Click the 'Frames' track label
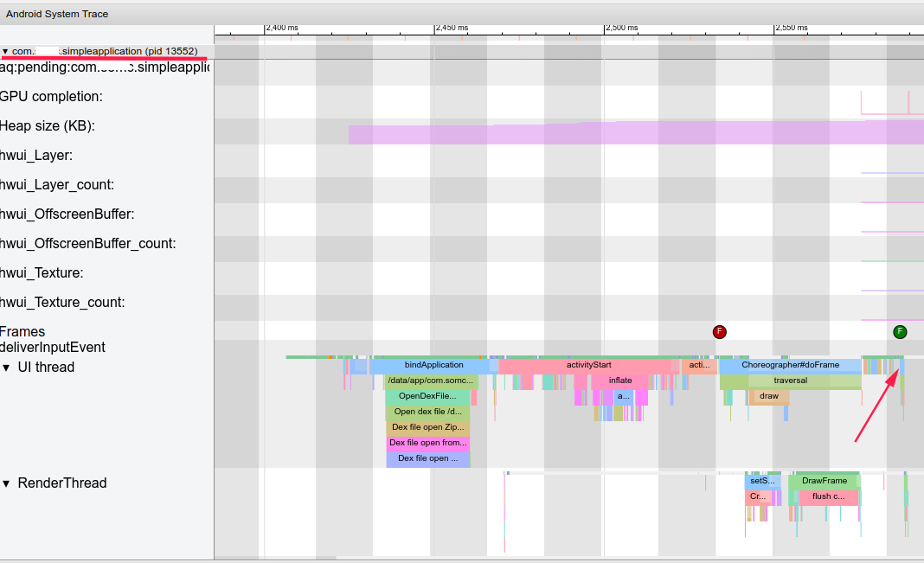This screenshot has width=924, height=563. point(22,331)
